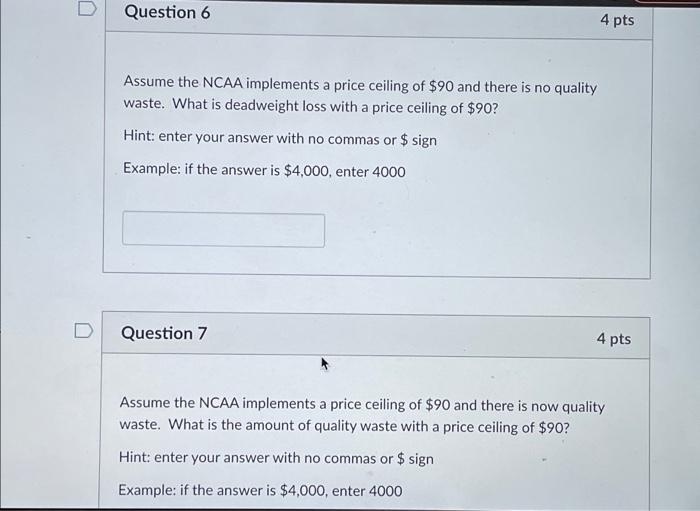Click Question 6 hint about no commas
The height and width of the screenshot is (511, 700).
[x=280, y=138]
